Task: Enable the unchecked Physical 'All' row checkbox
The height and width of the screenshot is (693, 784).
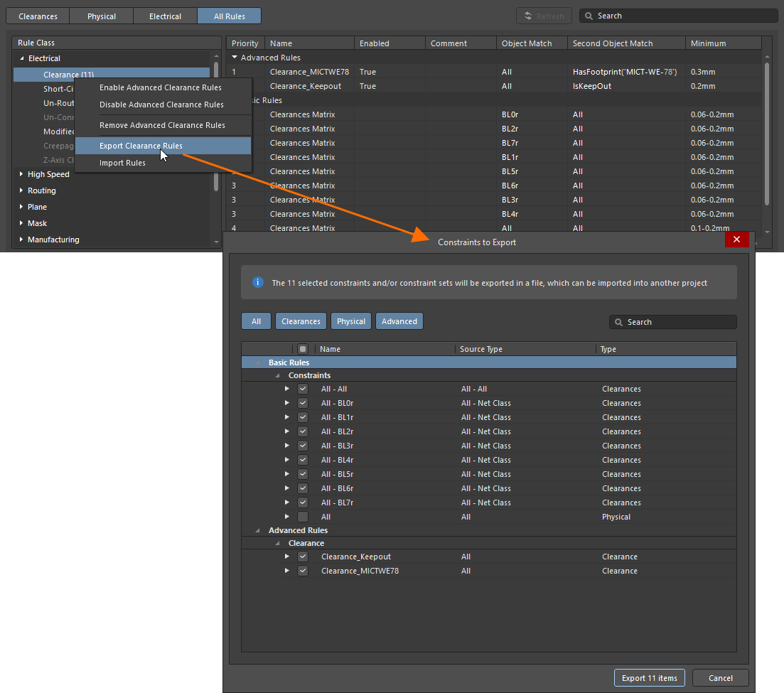Action: tap(303, 517)
